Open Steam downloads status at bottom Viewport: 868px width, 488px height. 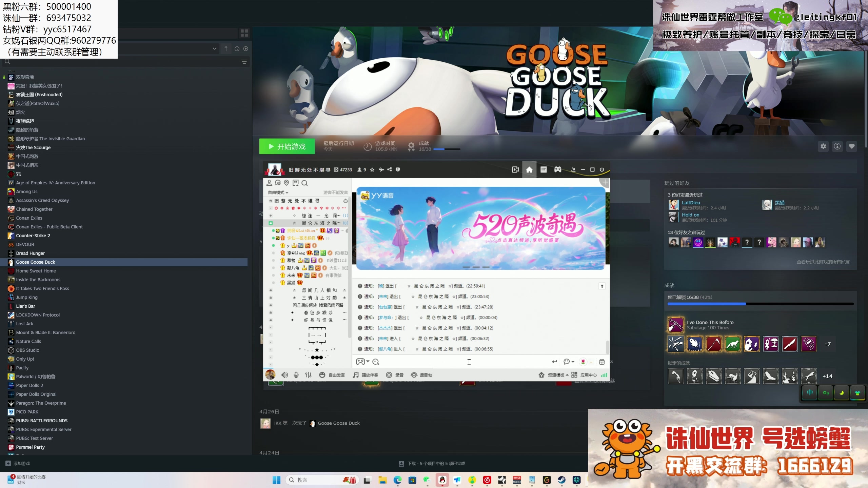pyautogui.click(x=432, y=463)
